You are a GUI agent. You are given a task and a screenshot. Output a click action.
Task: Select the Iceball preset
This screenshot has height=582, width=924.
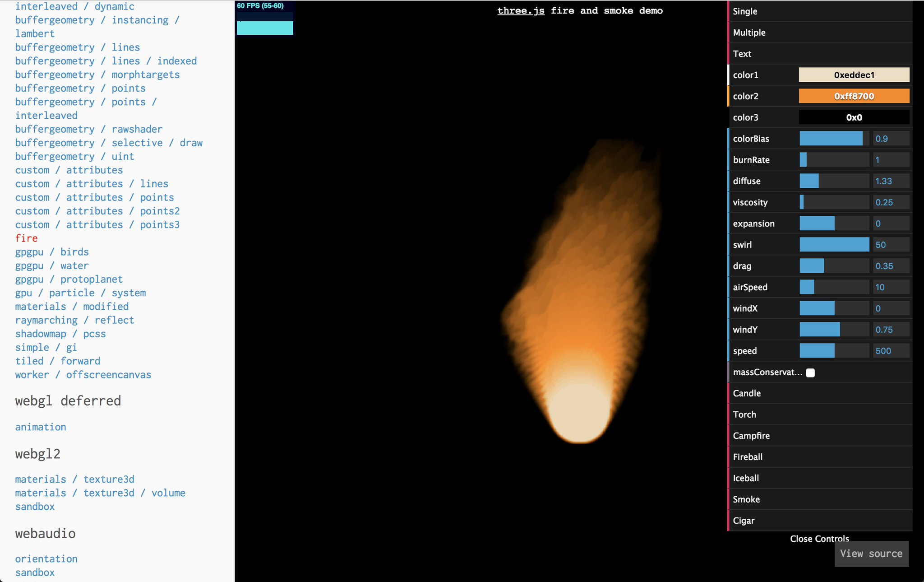(x=746, y=478)
